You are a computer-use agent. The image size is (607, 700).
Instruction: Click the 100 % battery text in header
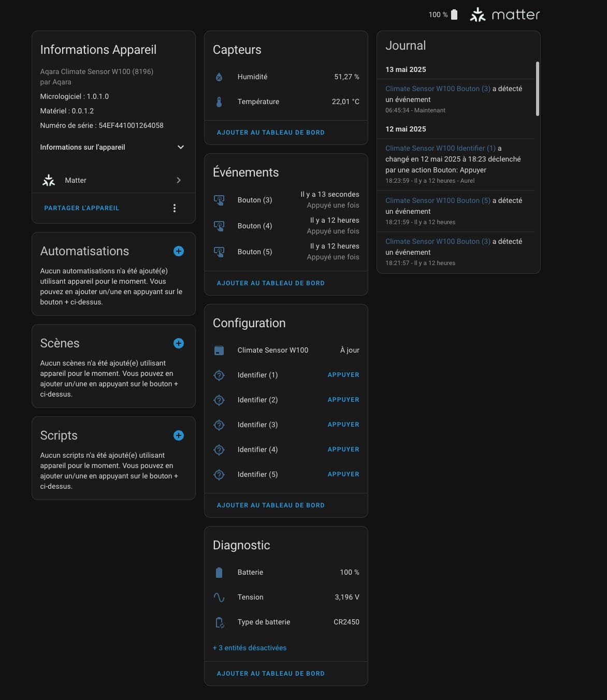click(x=438, y=14)
